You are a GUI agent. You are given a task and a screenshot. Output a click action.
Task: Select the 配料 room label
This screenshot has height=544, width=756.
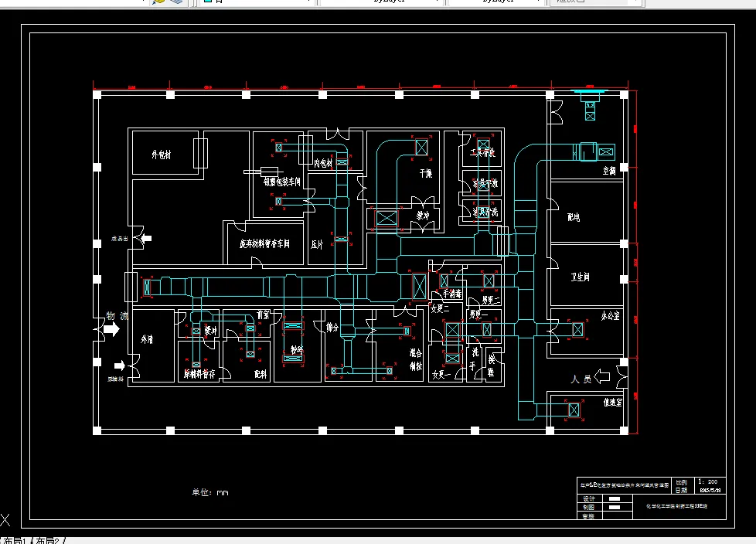[261, 374]
